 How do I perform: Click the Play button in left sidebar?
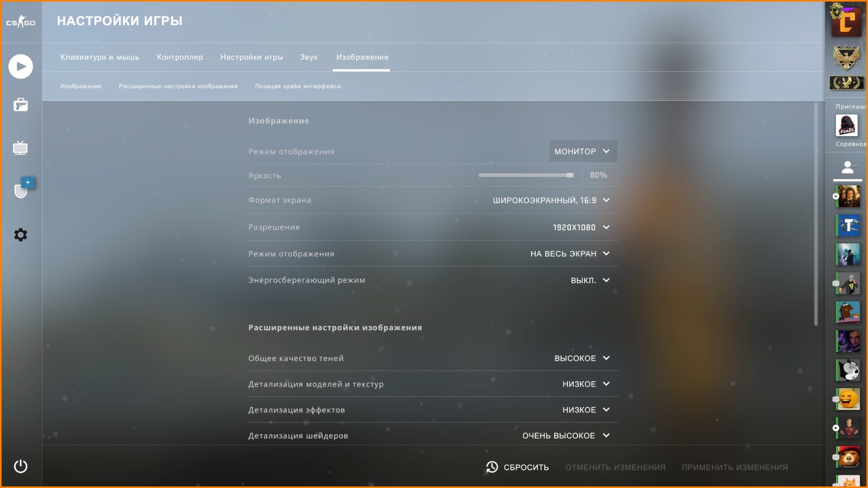(21, 67)
